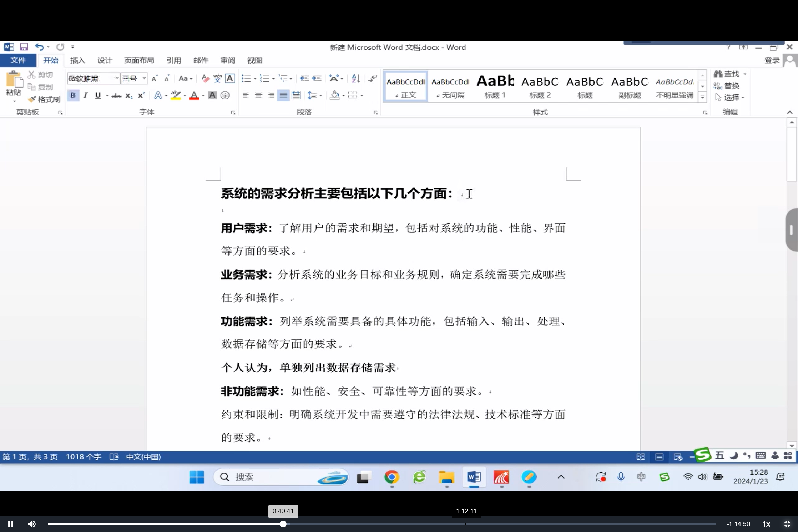Click the bulleted list icon
Viewport: 798px width, 532px height.
tap(246, 79)
